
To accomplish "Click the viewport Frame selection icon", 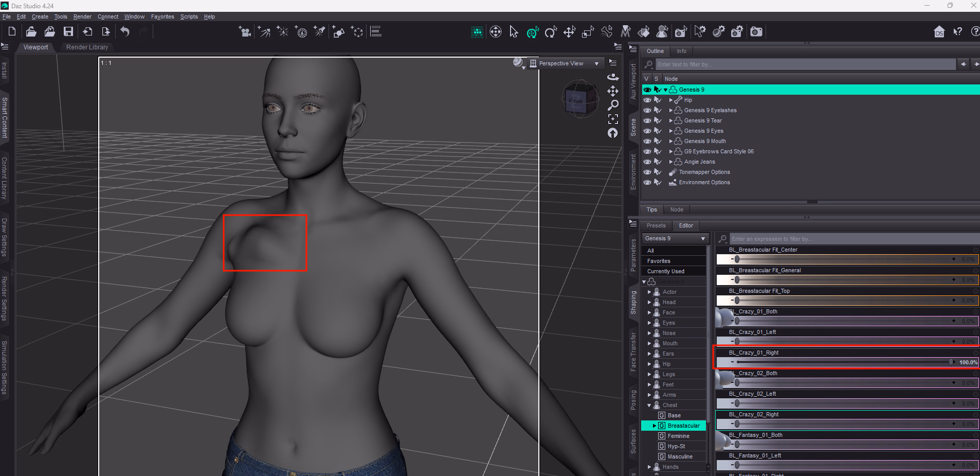I will click(x=613, y=119).
